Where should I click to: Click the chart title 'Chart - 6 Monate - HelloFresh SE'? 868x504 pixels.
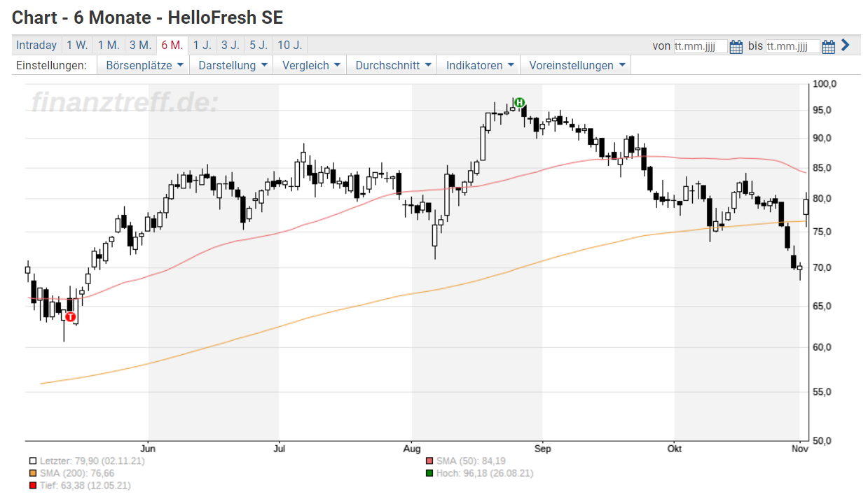click(148, 17)
